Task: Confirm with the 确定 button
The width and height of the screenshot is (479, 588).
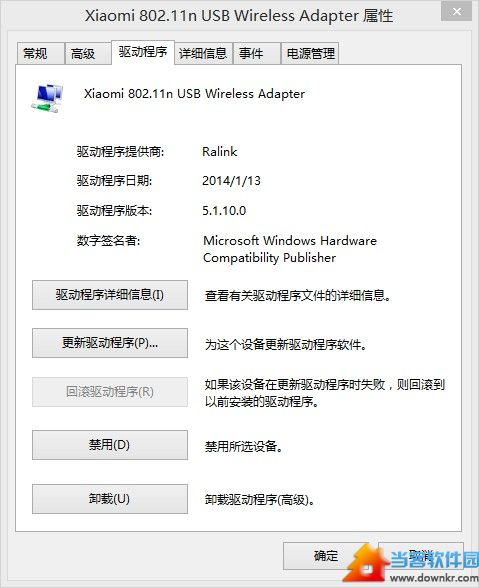Action: coord(326,556)
